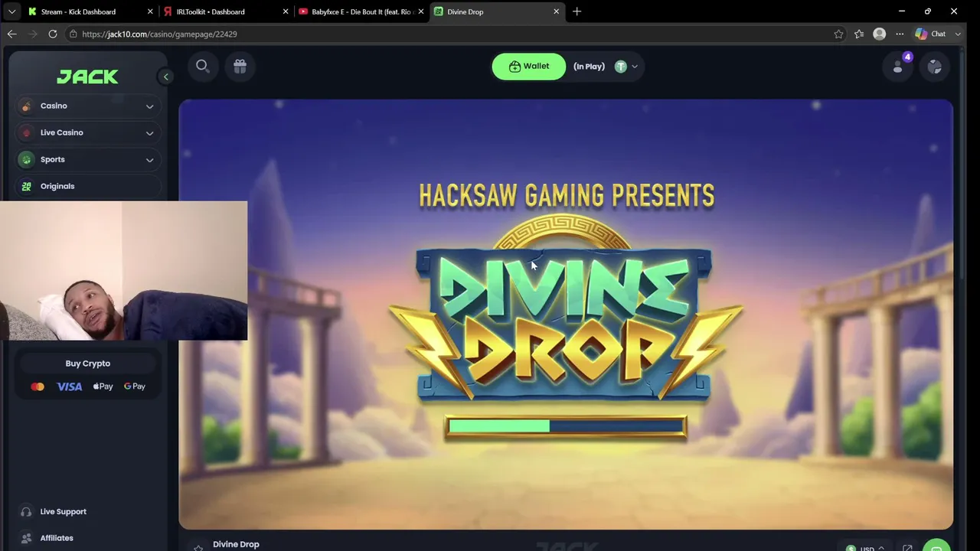Image resolution: width=980 pixels, height=551 pixels.
Task: Click the Live Casino red icon
Action: (26, 133)
